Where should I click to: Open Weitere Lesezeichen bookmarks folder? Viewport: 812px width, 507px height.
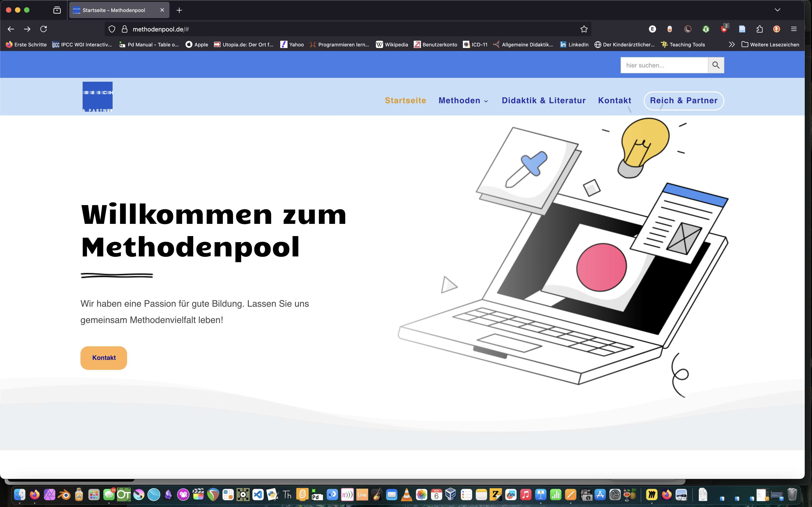pyautogui.click(x=770, y=45)
